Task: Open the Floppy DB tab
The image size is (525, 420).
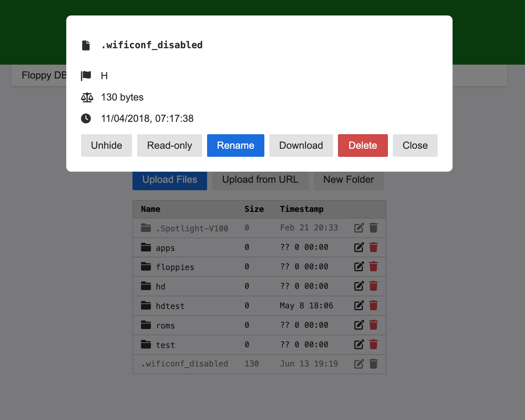Action: (44, 75)
